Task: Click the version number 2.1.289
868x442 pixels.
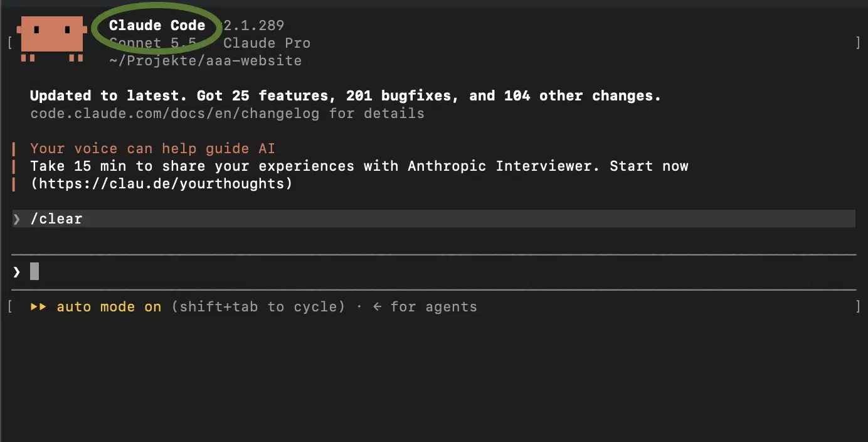Action: pos(254,25)
